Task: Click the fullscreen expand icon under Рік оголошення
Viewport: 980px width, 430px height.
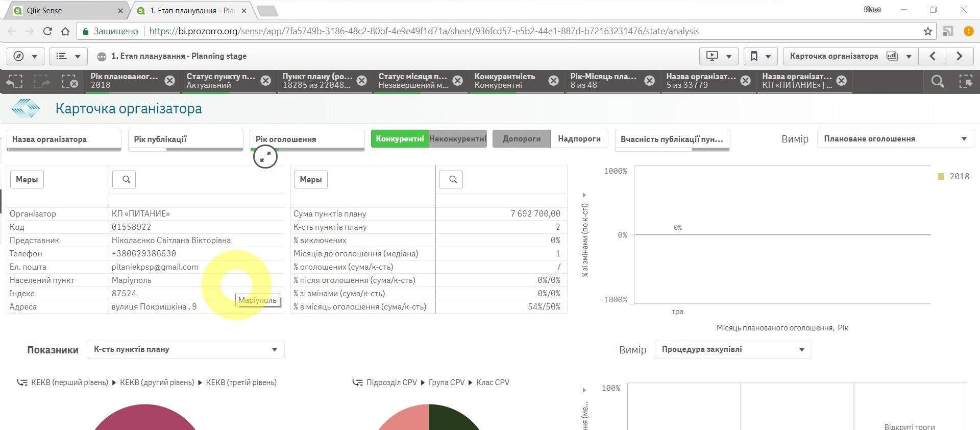Action: (x=265, y=157)
